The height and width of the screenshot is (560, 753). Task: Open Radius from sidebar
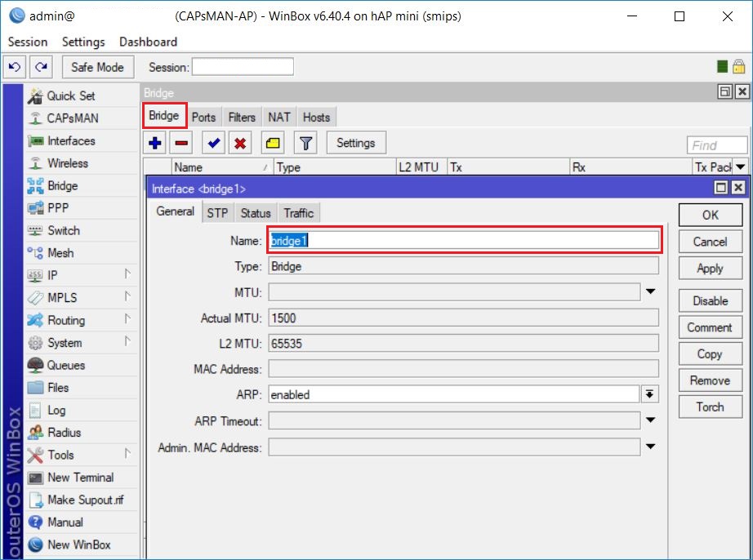(81, 433)
